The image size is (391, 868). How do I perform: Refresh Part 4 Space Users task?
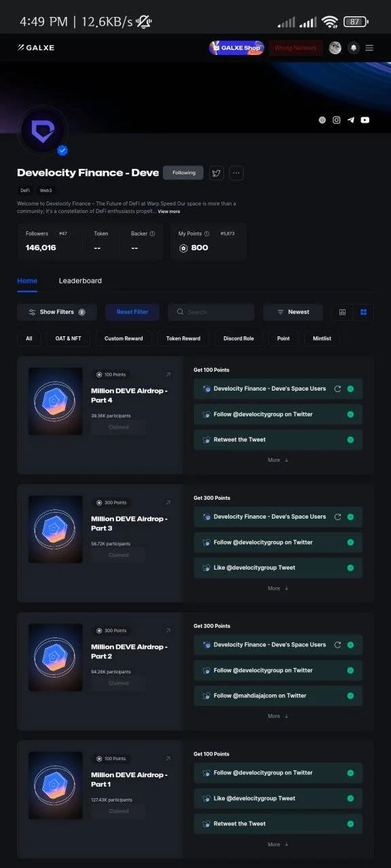click(337, 389)
